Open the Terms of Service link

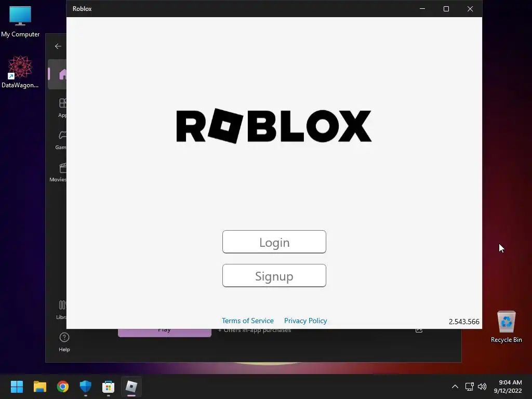tap(248, 321)
